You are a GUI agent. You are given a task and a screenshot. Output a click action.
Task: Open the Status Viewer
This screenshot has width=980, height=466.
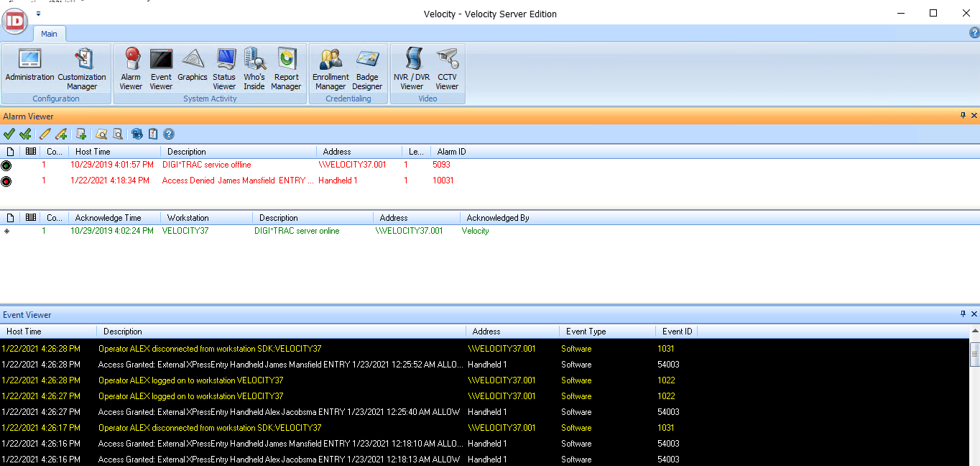224,69
